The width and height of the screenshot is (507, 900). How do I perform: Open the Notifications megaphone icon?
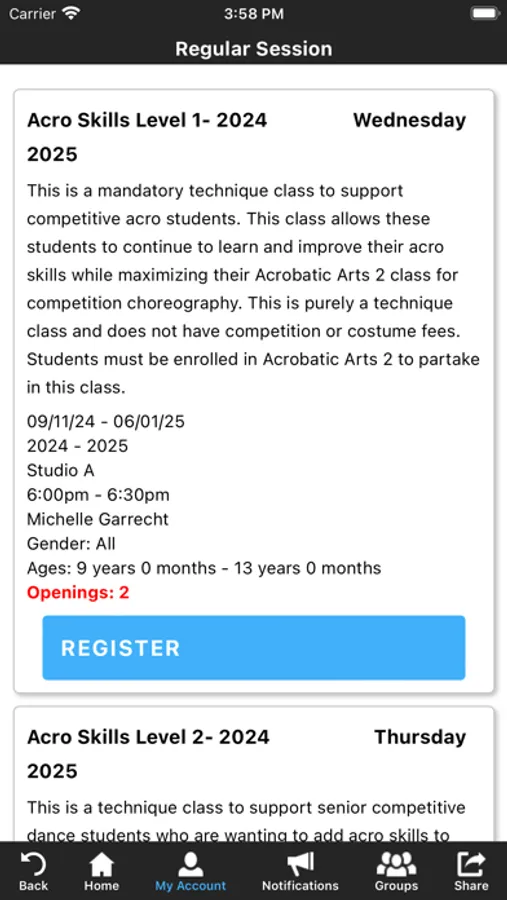[300, 864]
